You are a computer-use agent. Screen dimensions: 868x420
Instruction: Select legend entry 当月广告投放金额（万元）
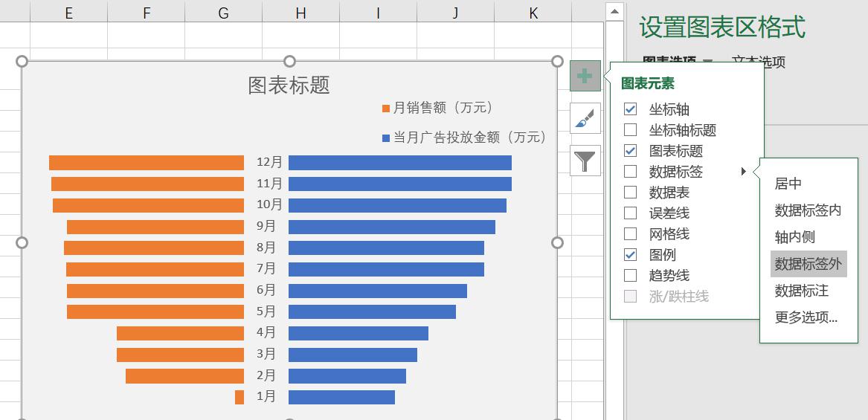(x=464, y=138)
